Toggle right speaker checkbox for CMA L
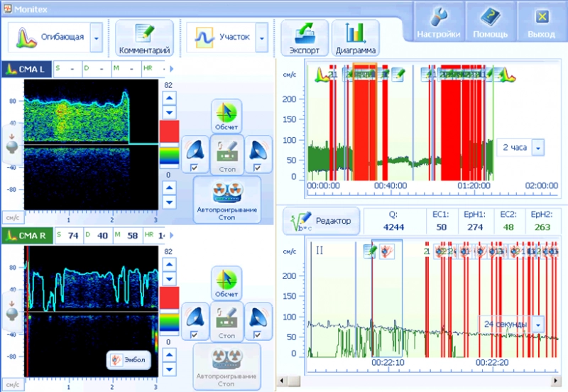Viewport: 568px width, 392px height. [256, 168]
